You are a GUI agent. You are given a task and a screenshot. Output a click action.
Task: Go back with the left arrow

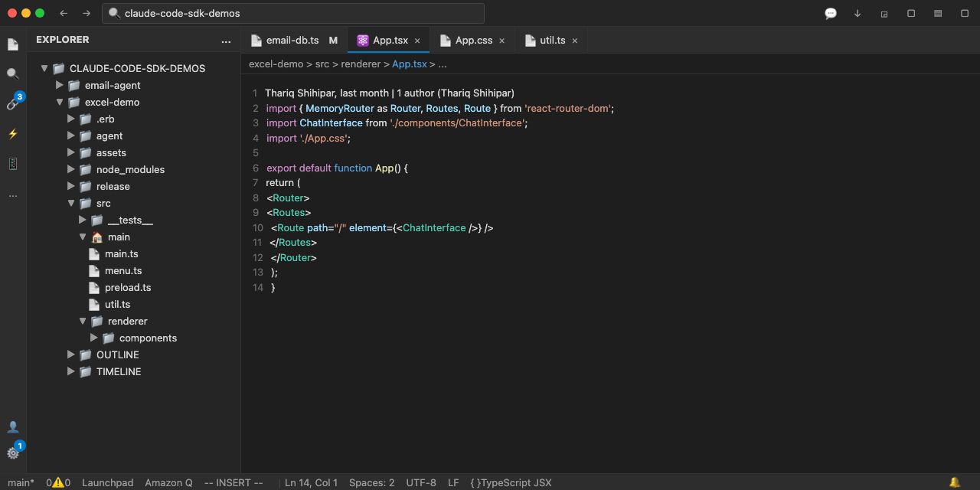click(64, 14)
